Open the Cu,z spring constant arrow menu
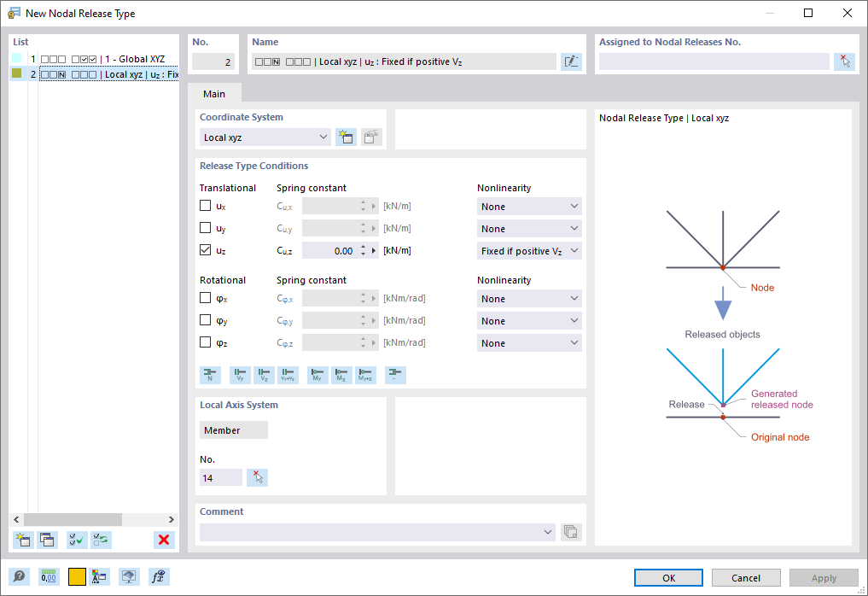This screenshot has height=596, width=868. coord(374,250)
